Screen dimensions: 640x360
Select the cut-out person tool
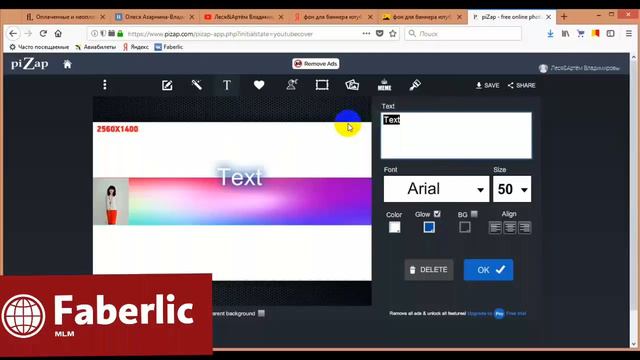pos(291,85)
